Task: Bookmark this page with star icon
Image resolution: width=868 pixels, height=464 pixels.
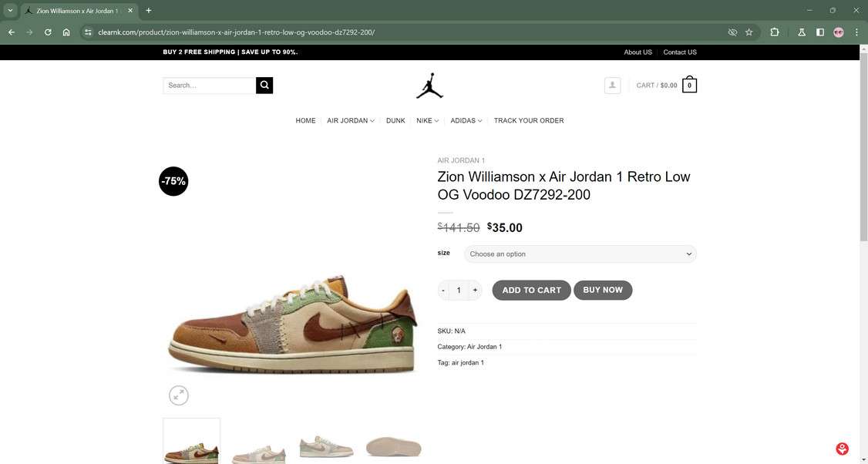Action: (749, 32)
